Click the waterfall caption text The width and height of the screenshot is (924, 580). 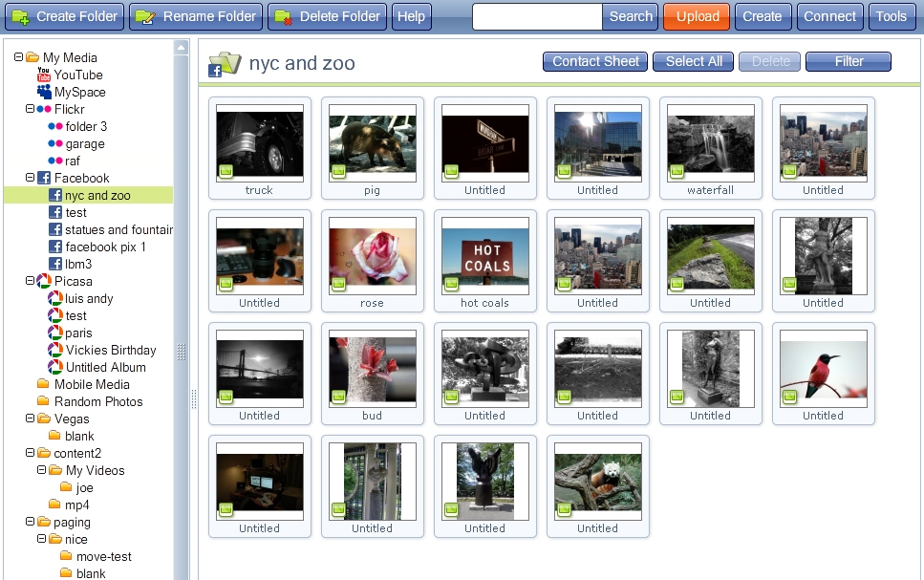[710, 190]
